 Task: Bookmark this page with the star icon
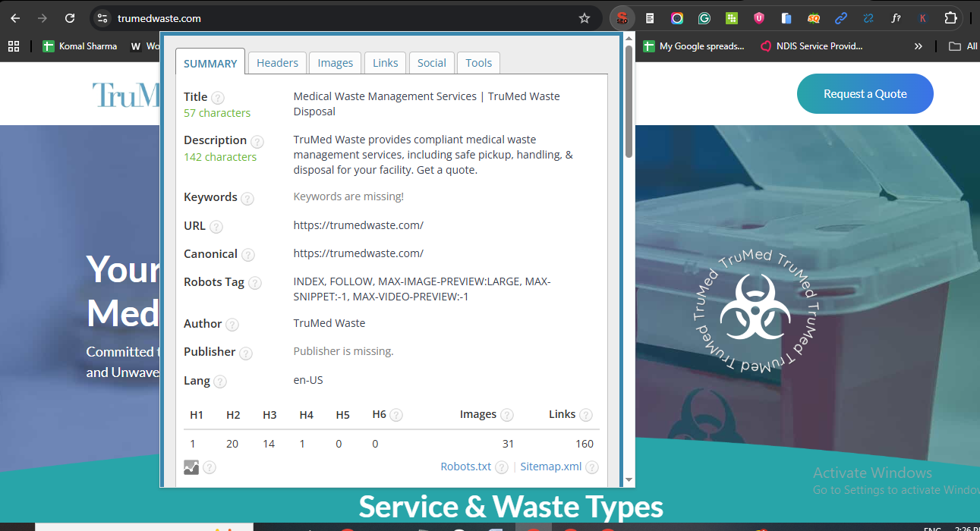tap(585, 18)
